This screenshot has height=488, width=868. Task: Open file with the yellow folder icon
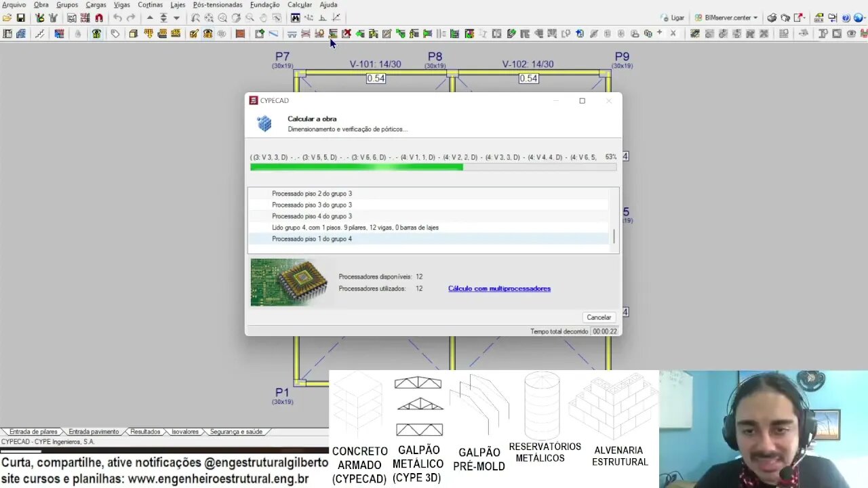7,18
